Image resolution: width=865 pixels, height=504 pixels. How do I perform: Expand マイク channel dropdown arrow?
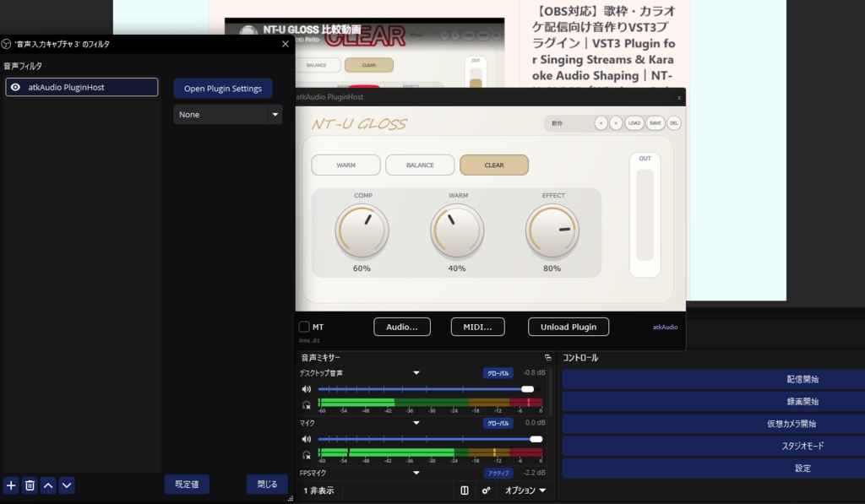coord(416,423)
